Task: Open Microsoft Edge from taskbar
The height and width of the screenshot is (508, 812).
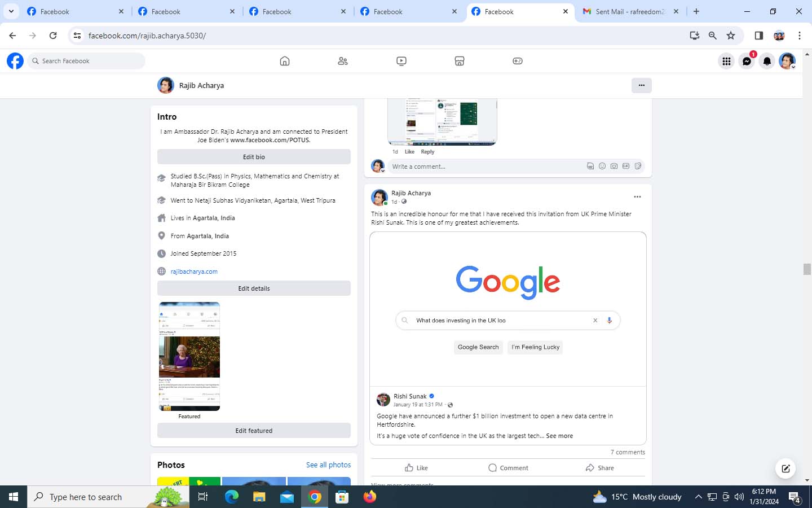Action: pyautogui.click(x=232, y=497)
